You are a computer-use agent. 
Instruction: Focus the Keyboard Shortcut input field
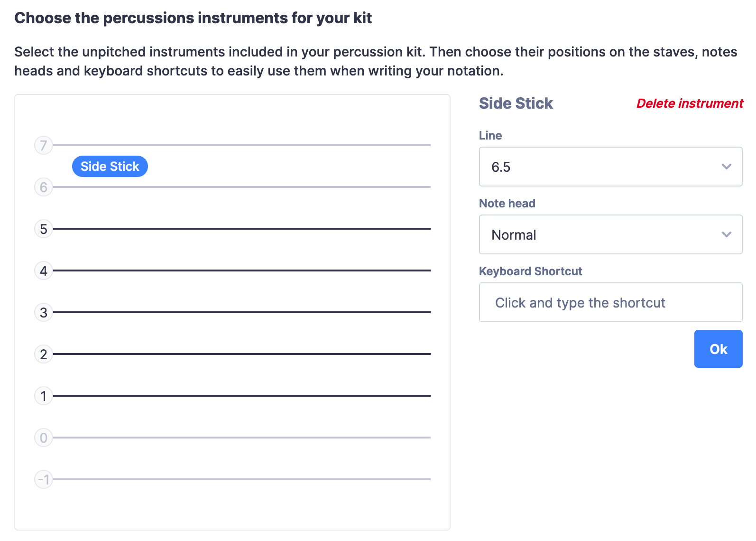(611, 302)
